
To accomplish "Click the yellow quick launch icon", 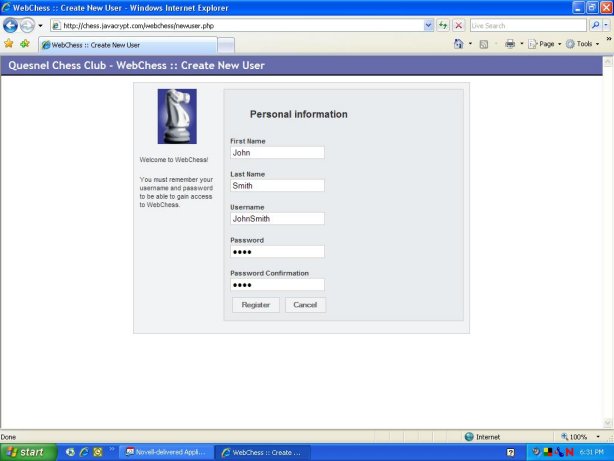I will point(98,452).
